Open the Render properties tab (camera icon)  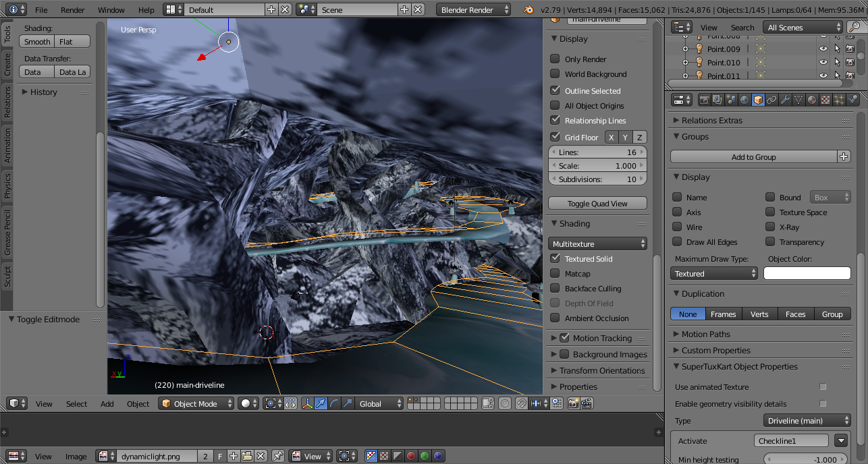click(x=704, y=100)
